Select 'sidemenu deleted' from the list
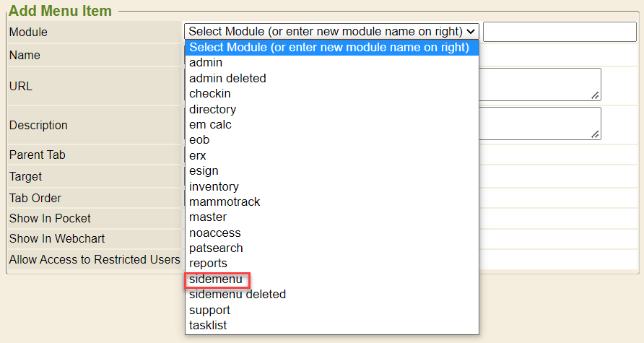Screen dimensions: 644x343 (x=238, y=295)
